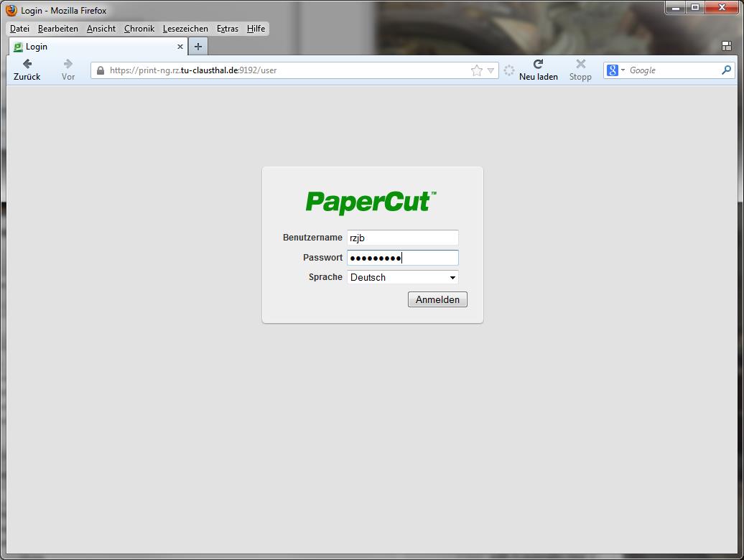The image size is (744, 560).
Task: Click the search magnifier icon
Action: (x=726, y=70)
